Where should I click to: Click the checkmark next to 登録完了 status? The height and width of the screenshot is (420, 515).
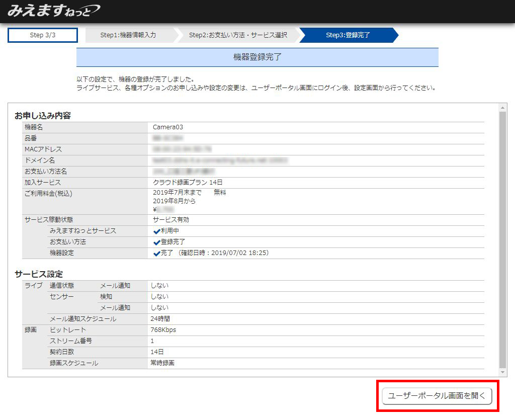pyautogui.click(x=156, y=242)
